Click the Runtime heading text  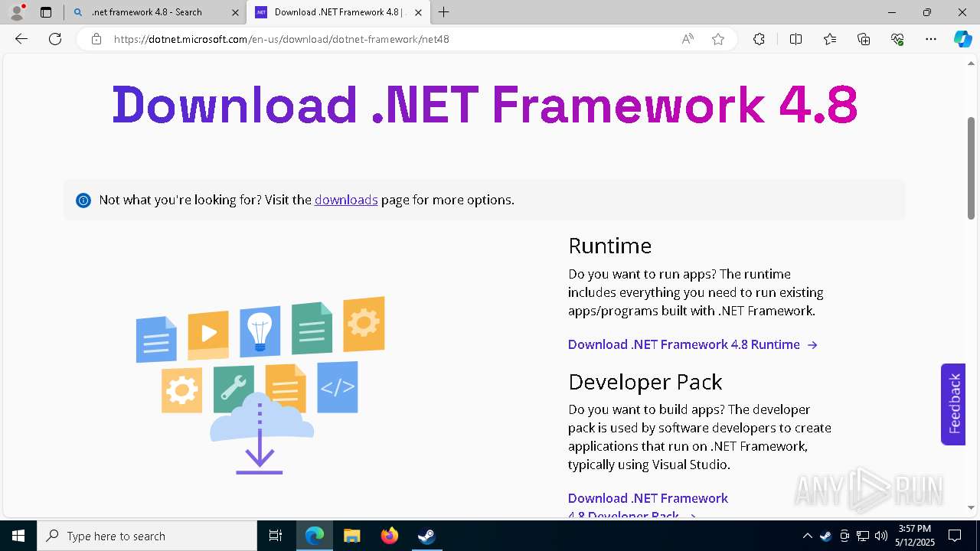pyautogui.click(x=610, y=246)
